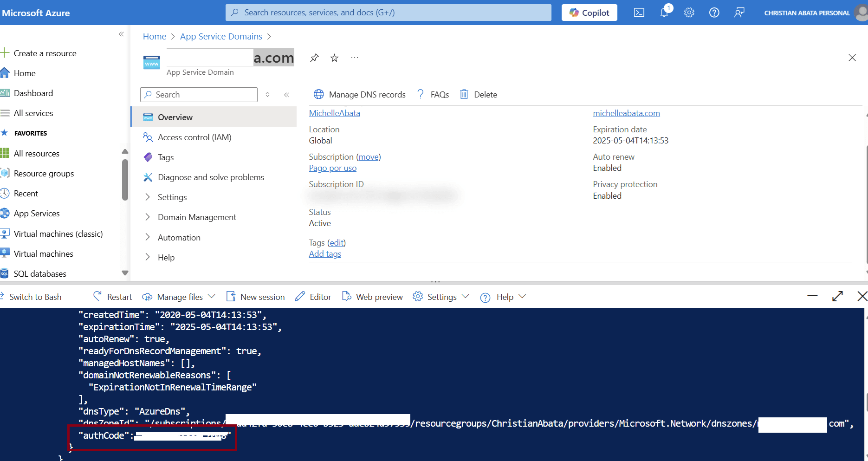This screenshot has width=868, height=461.
Task: Open the more options ellipsis next to domain title
Action: [355, 58]
